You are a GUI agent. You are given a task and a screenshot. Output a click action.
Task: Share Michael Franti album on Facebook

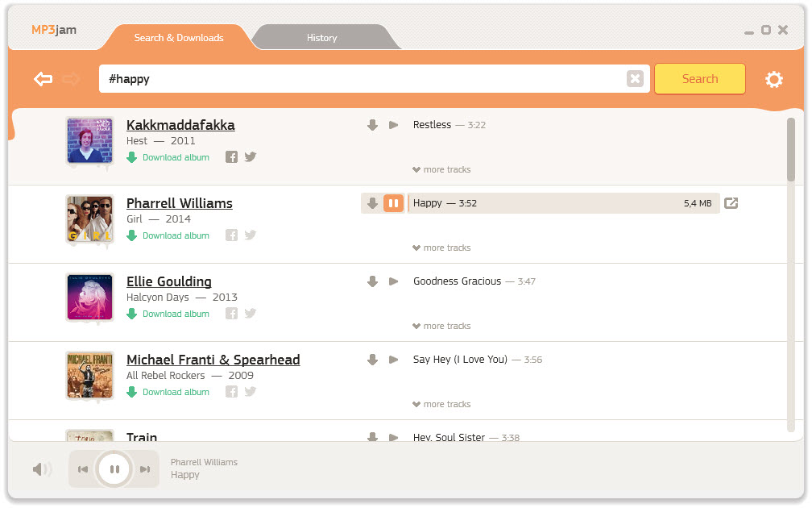point(231,392)
